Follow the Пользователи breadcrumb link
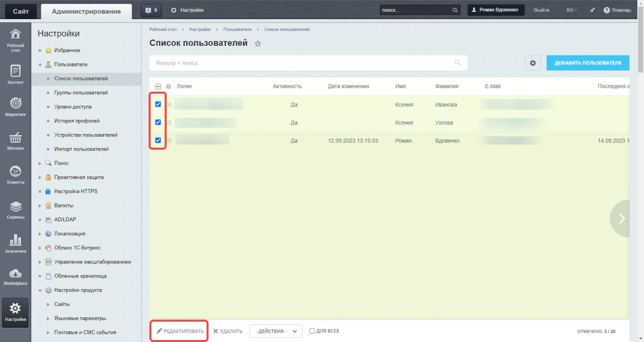644x342 pixels. [237, 29]
